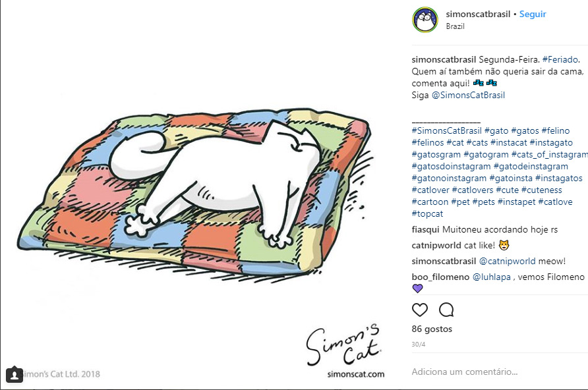Visit the @SimonsCatBrasil mention link
The image size is (588, 390).
tap(468, 95)
